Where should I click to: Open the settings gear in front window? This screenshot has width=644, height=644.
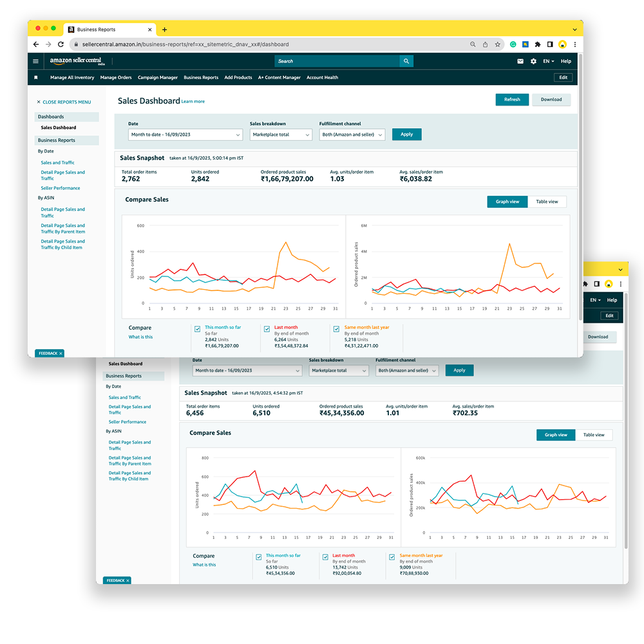(533, 61)
